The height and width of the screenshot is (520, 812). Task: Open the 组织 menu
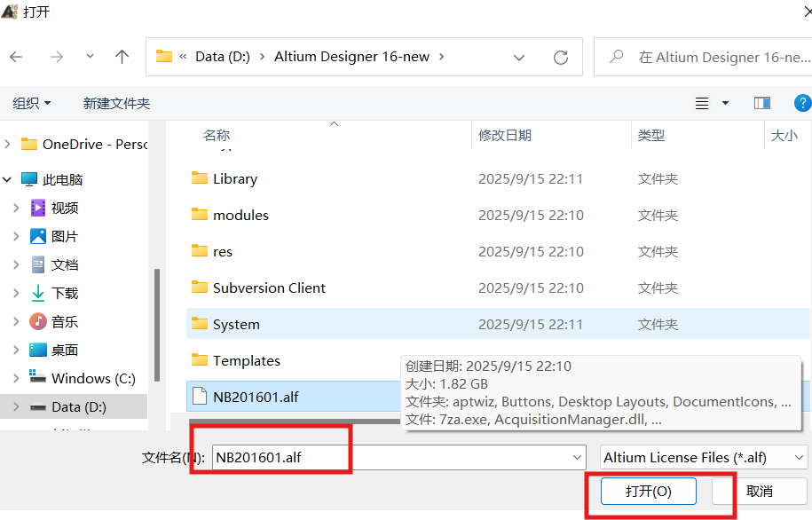pos(32,103)
